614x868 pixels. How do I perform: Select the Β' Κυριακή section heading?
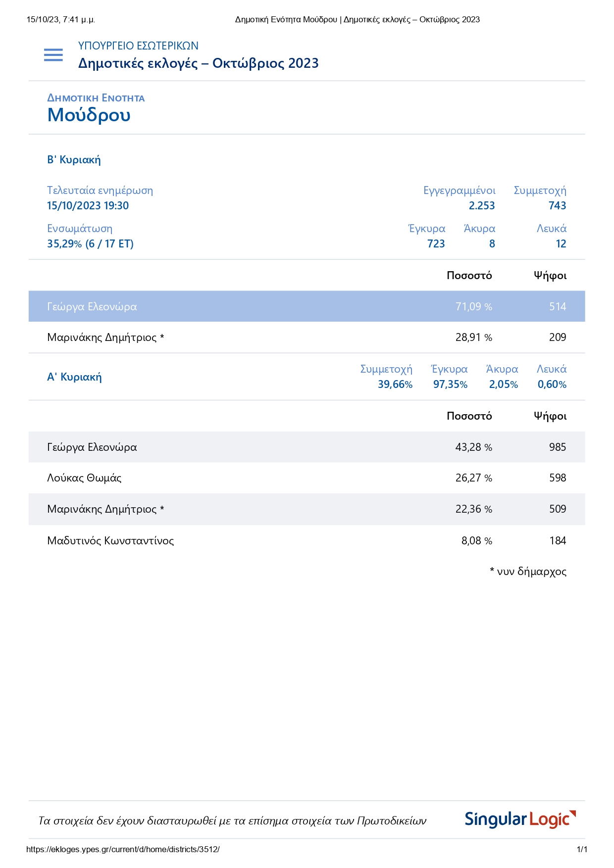[74, 160]
